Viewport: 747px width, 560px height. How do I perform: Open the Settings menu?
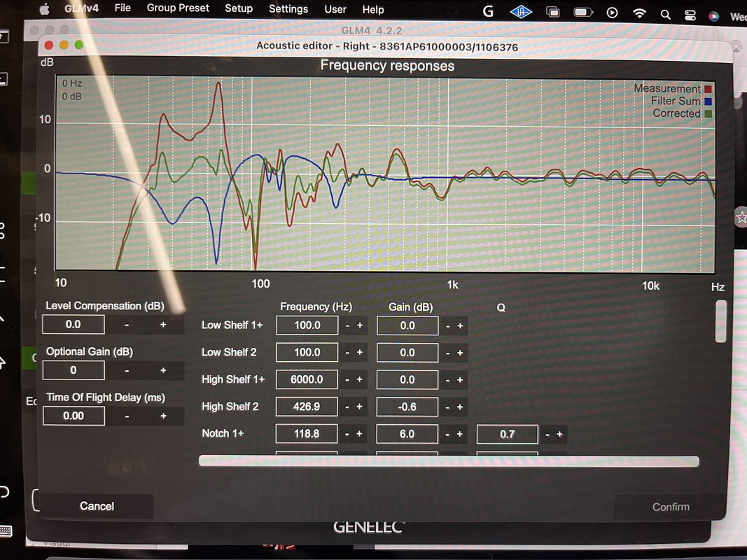288,9
